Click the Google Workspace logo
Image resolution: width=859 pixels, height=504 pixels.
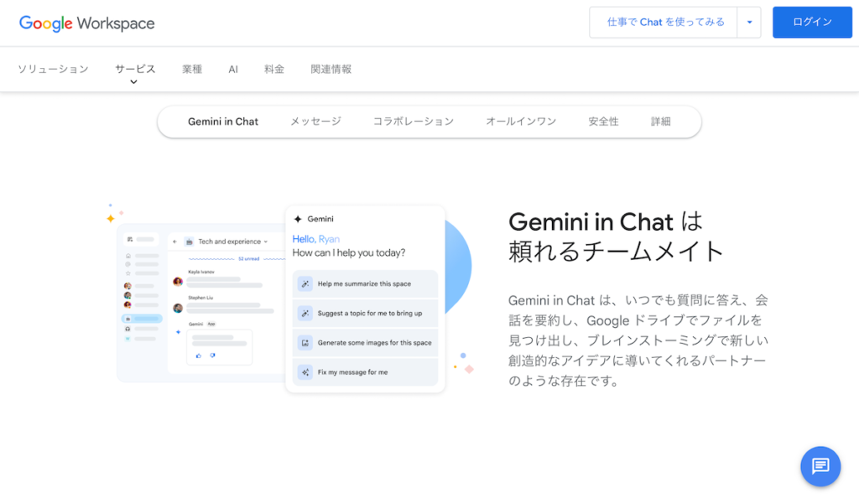click(x=86, y=23)
